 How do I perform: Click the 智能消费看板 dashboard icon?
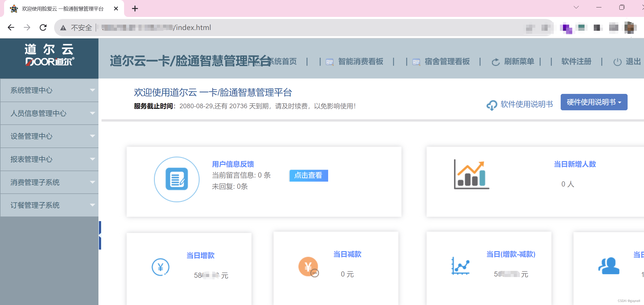(x=329, y=62)
